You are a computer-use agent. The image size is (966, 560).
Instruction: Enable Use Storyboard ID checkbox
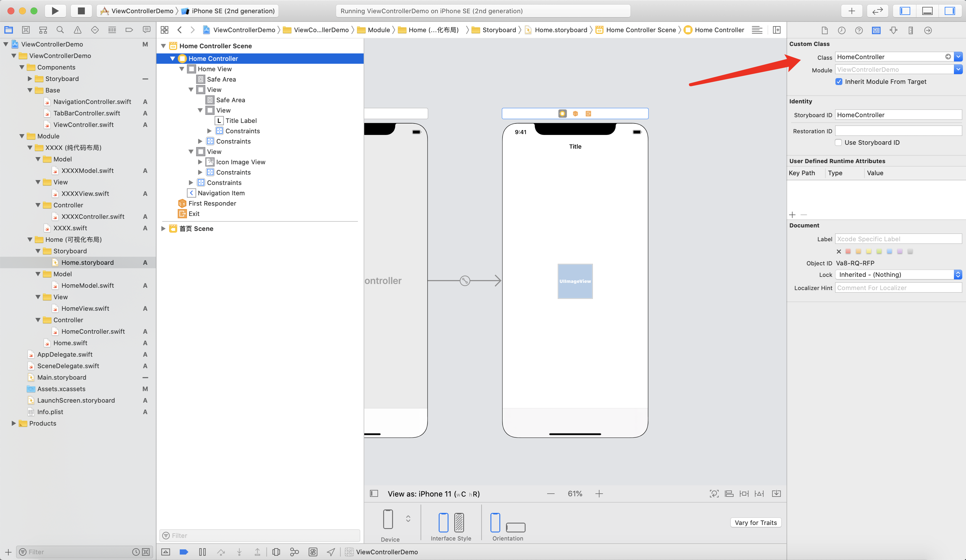pyautogui.click(x=839, y=142)
